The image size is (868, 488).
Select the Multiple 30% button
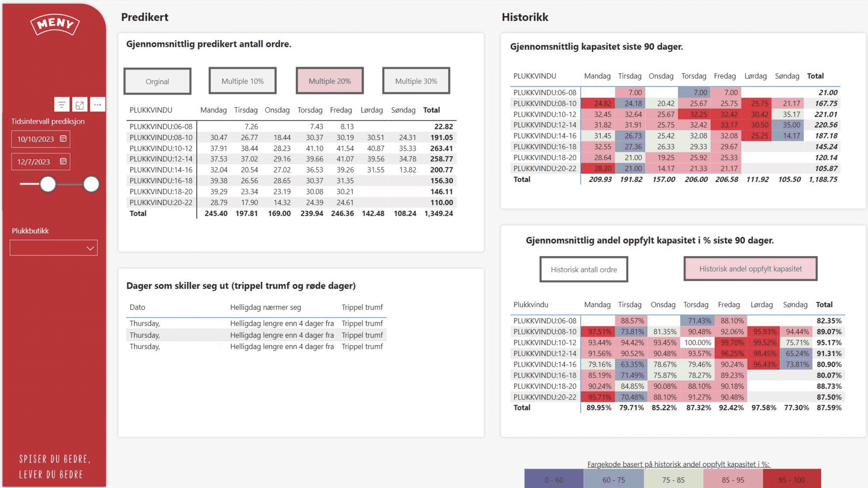[x=416, y=81]
